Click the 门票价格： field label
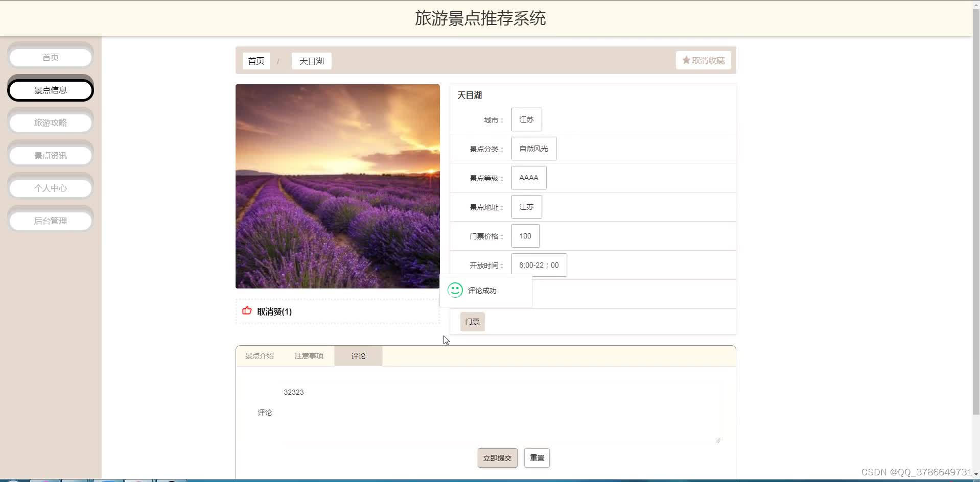The image size is (980, 482). pos(487,236)
